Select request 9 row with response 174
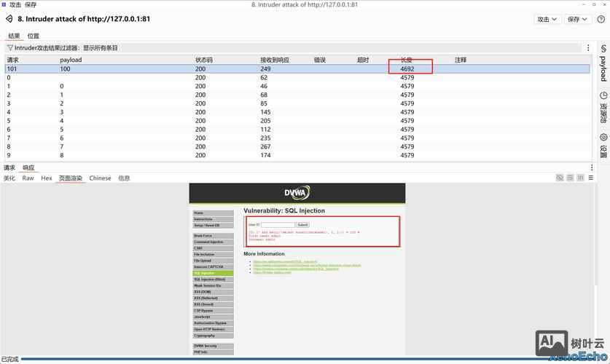Image resolution: width=610 pixels, height=364 pixels. [297, 155]
